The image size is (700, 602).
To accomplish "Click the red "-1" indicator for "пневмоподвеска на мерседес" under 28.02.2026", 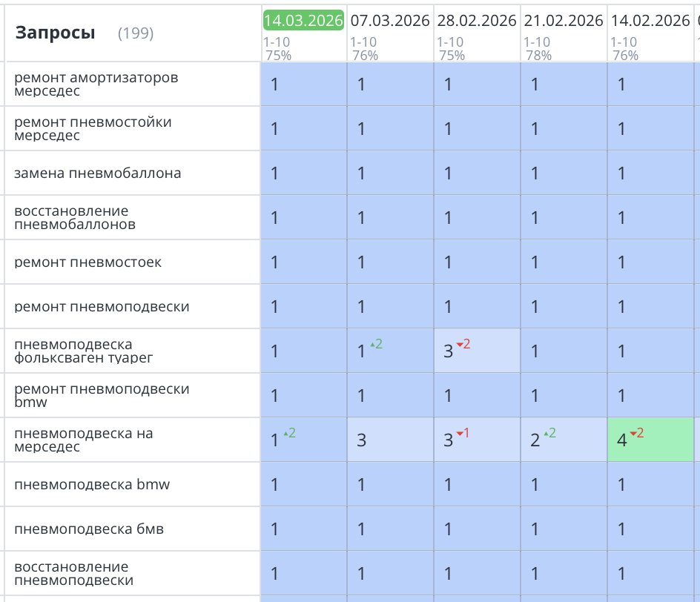I will [463, 433].
